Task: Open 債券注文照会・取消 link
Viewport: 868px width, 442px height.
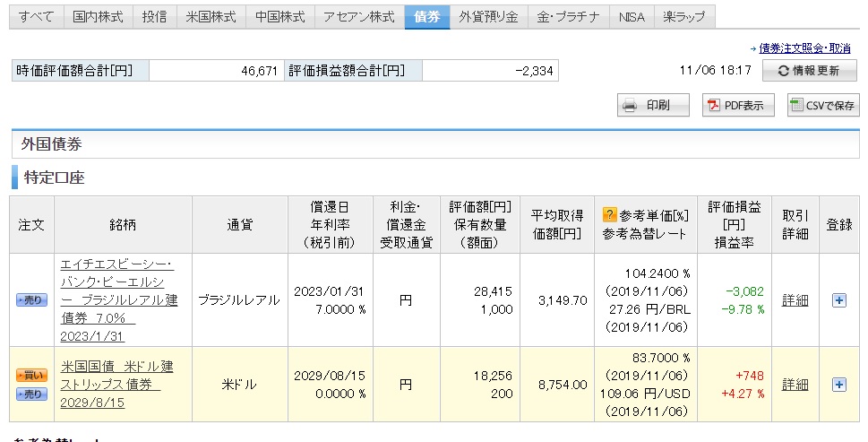Action: click(x=804, y=48)
